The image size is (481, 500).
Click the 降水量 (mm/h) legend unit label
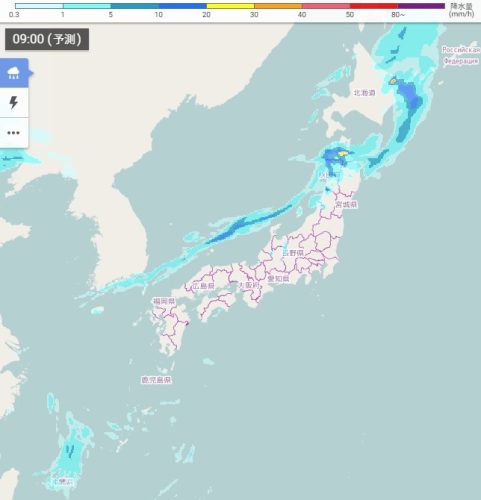(461, 10)
